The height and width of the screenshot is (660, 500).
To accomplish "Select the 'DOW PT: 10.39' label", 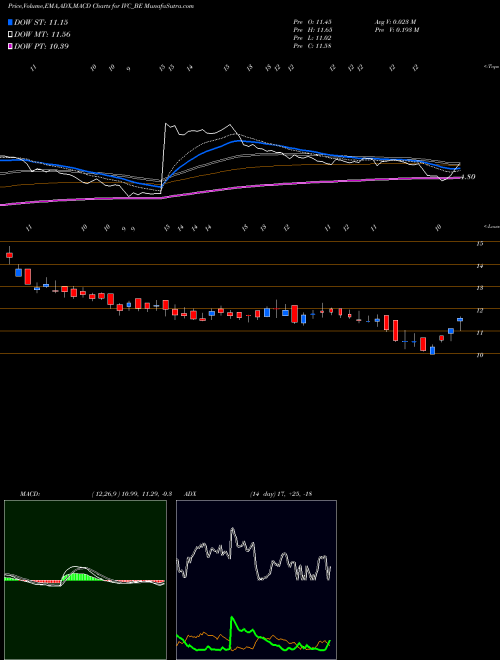I will (41, 46).
